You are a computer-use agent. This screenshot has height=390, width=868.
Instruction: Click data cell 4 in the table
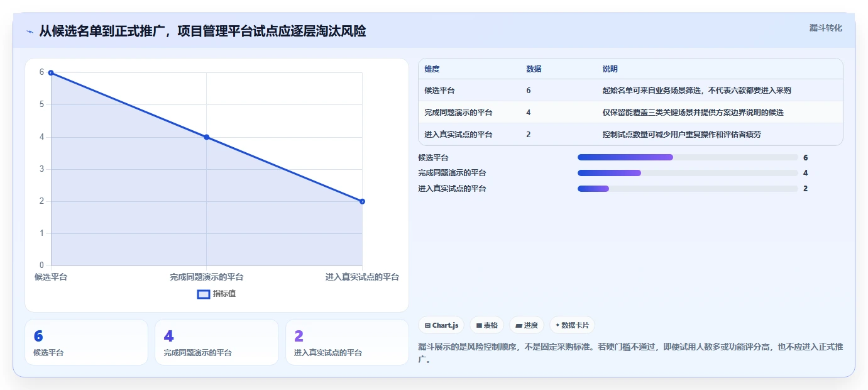click(529, 113)
